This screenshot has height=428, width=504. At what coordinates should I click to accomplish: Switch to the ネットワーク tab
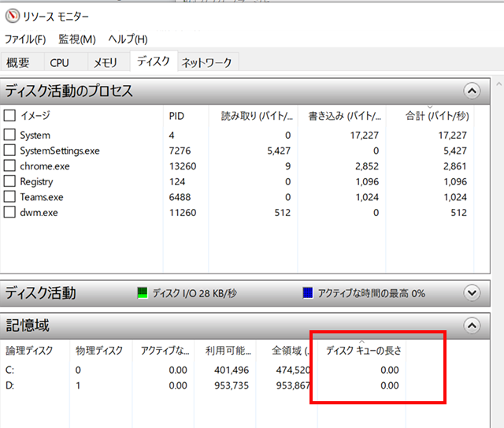(x=206, y=62)
